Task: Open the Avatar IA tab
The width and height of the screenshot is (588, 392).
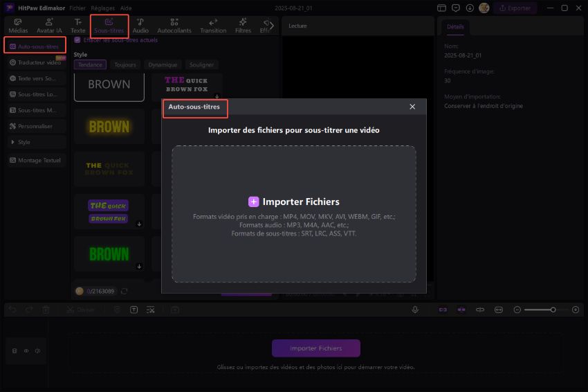Action: click(x=49, y=26)
